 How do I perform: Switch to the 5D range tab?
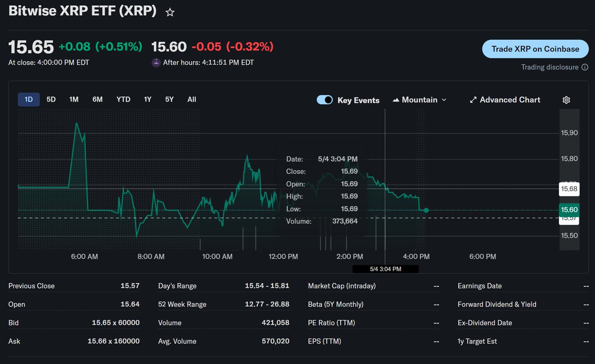click(51, 100)
